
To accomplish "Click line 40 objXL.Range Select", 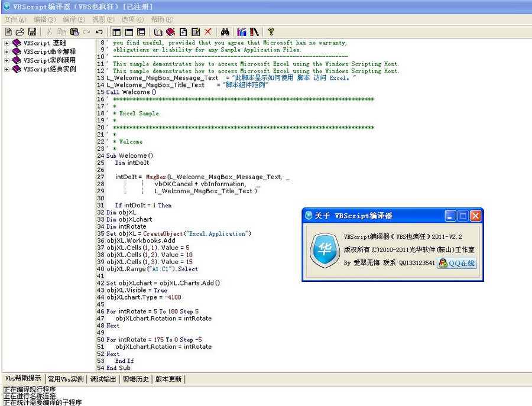I will point(153,269).
